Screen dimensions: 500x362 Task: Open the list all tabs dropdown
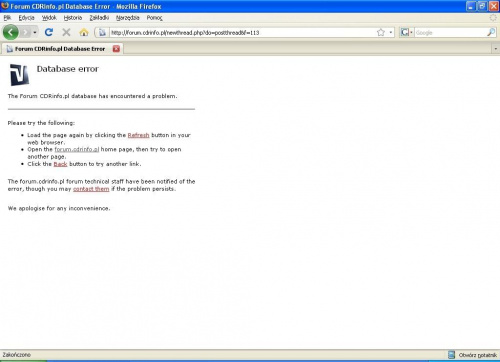(495, 49)
